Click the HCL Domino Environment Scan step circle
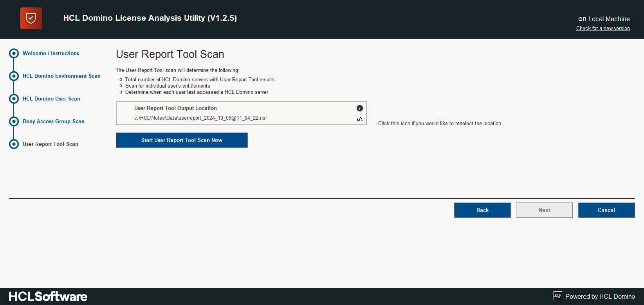 pos(14,76)
